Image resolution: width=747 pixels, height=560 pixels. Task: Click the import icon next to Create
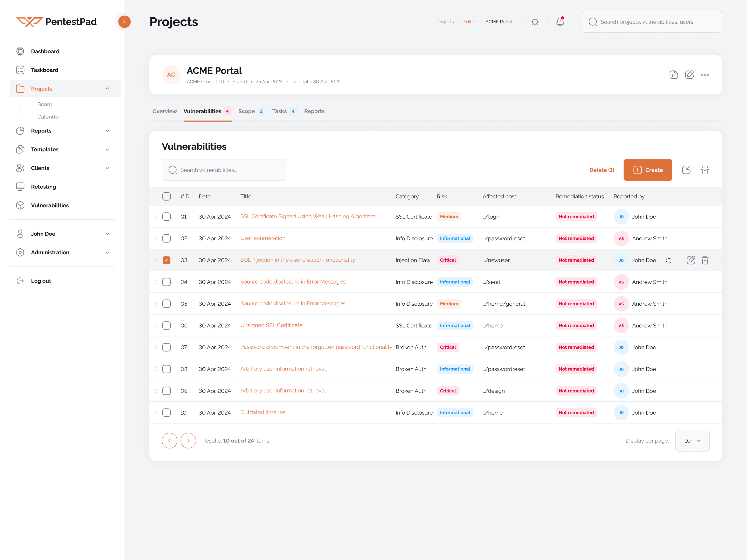(x=687, y=170)
